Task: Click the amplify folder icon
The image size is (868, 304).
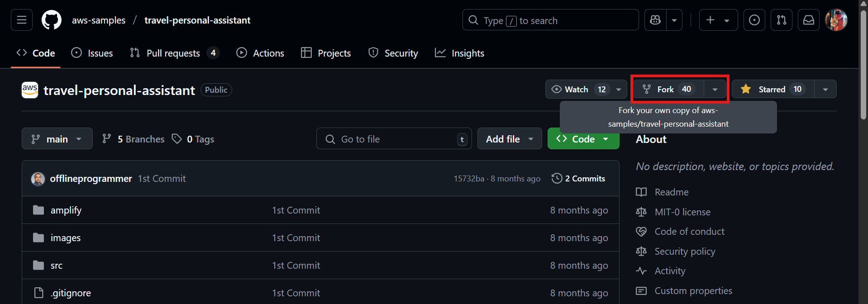Action: [x=38, y=210]
